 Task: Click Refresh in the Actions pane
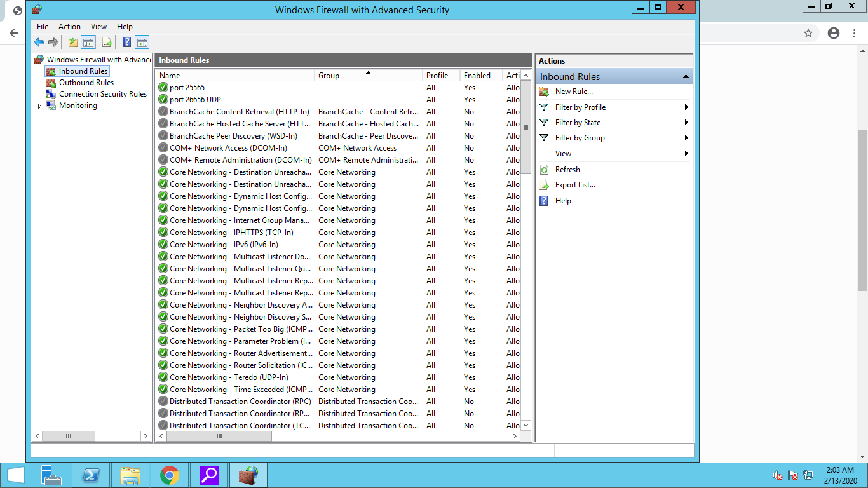pos(567,170)
